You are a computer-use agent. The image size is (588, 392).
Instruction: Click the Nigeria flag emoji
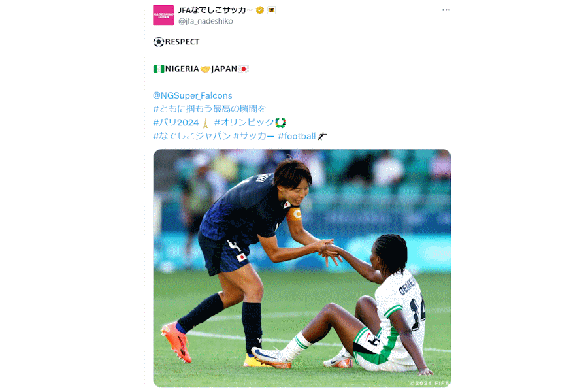click(x=159, y=69)
